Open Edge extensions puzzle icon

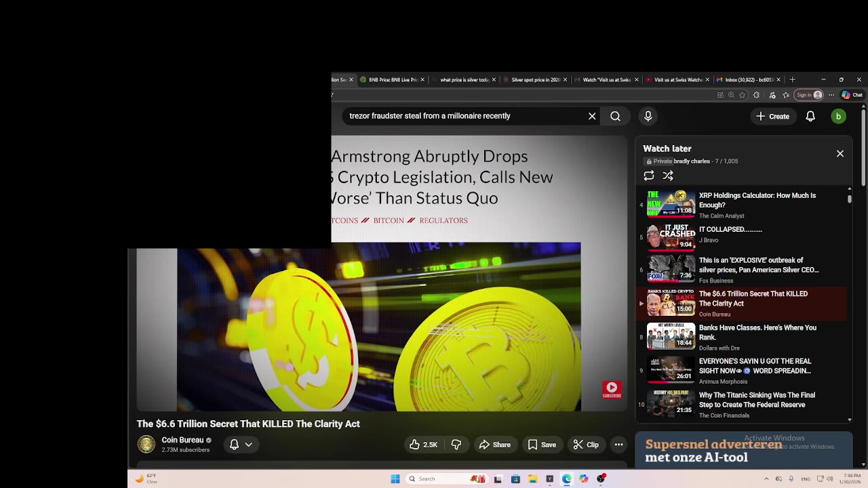click(756, 95)
